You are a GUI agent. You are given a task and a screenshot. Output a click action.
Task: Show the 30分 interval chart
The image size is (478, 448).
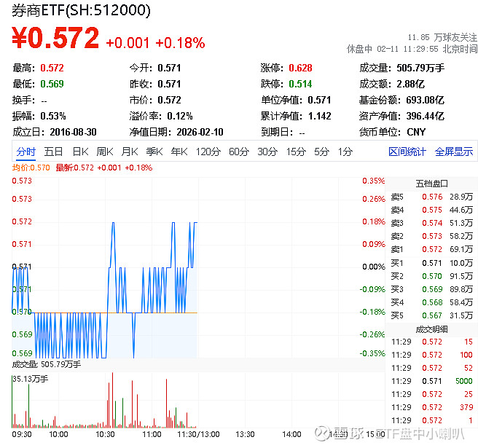(267, 152)
